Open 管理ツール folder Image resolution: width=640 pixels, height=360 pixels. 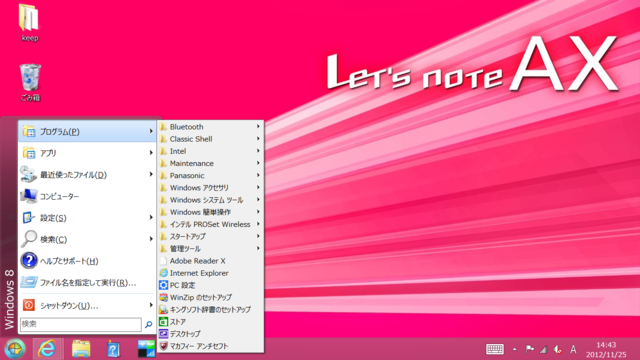[210, 249]
